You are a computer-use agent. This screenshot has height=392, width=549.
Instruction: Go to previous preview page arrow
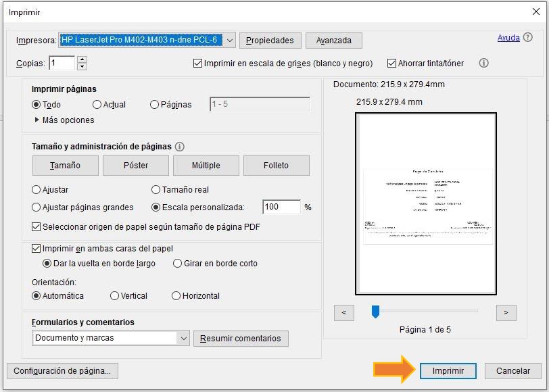click(344, 312)
